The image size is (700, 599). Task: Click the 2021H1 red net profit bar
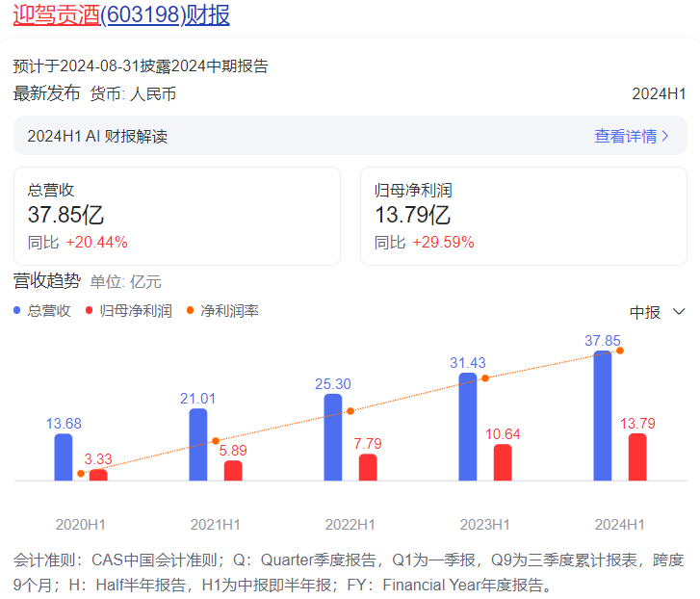point(233,471)
